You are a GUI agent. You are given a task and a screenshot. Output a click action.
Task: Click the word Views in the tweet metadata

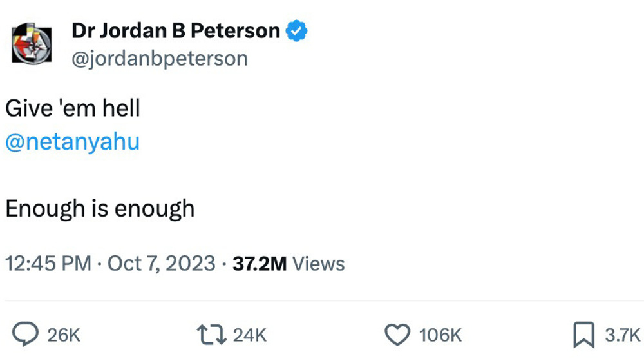(318, 264)
